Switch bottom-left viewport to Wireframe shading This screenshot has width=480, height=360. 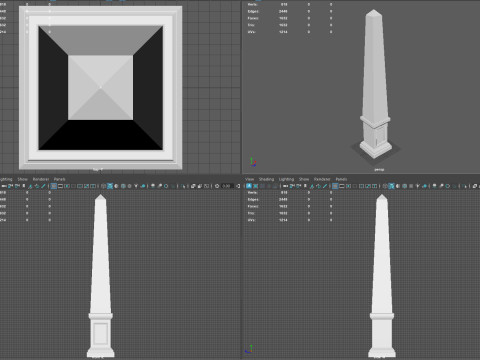(x=103, y=186)
